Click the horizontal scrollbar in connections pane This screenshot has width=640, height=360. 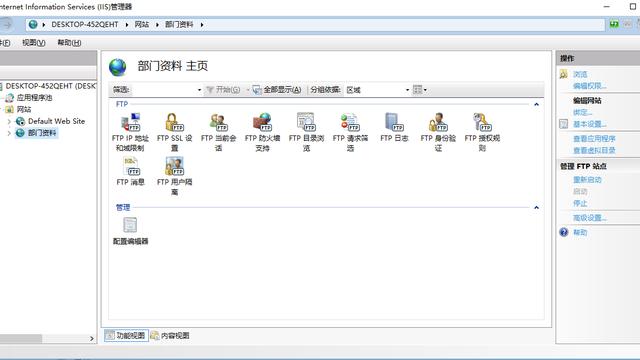(20, 338)
